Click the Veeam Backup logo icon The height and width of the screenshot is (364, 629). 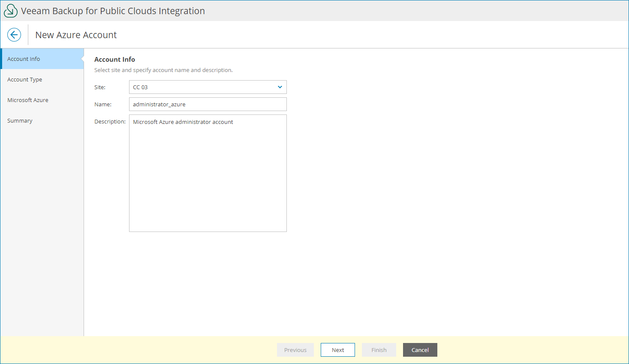click(x=10, y=10)
